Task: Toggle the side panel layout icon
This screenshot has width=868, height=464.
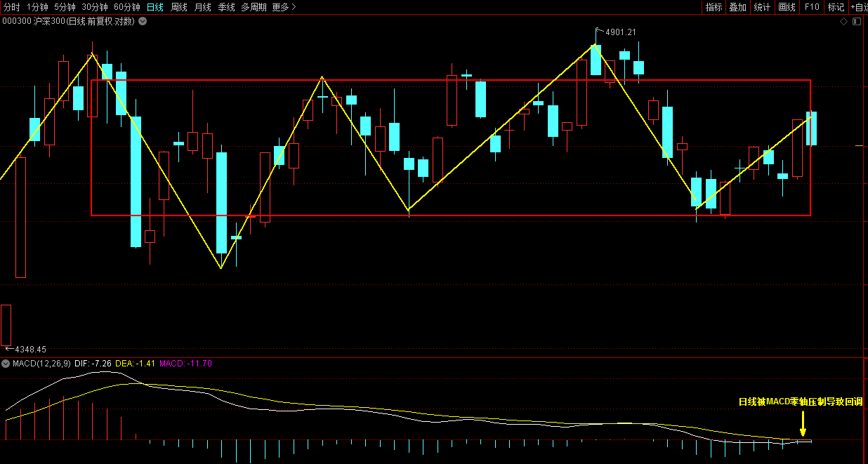Action: pos(856,21)
